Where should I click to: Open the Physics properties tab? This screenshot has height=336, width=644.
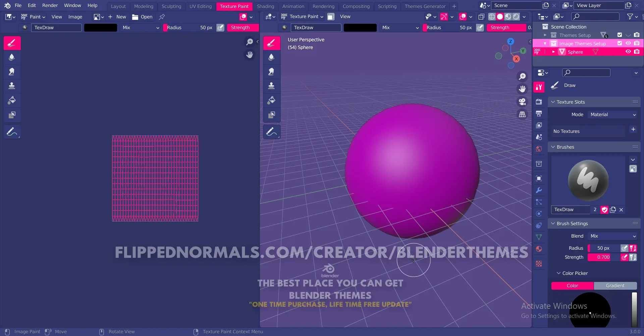click(x=539, y=213)
